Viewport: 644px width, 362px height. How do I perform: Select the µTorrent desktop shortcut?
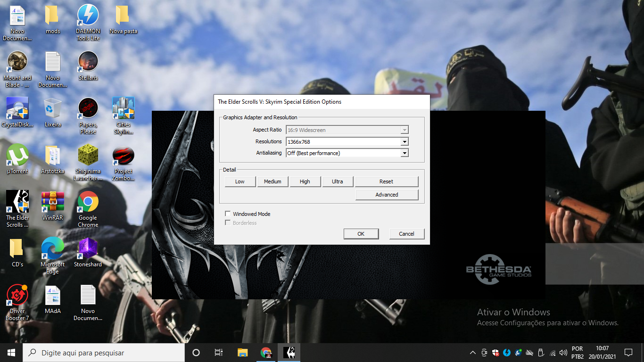[17, 160]
